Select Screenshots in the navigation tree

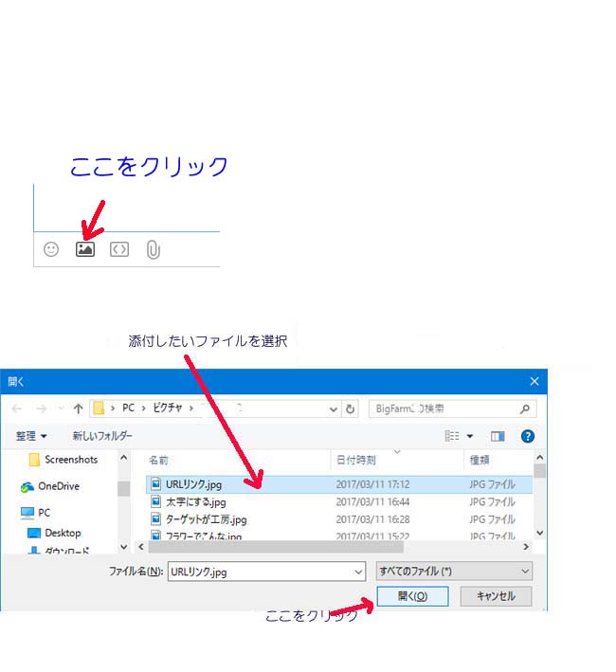tap(71, 460)
